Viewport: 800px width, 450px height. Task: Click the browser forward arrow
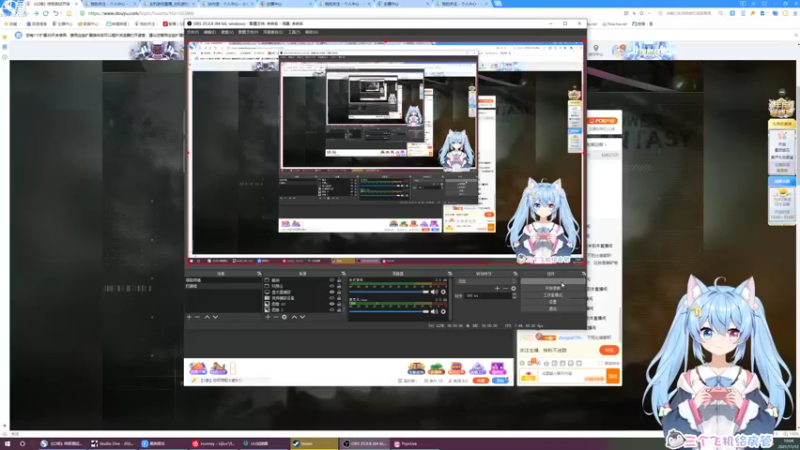36,13
